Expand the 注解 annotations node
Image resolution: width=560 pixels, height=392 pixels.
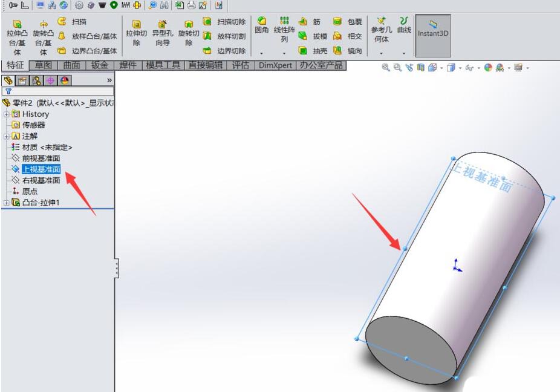pyautogui.click(x=6, y=137)
